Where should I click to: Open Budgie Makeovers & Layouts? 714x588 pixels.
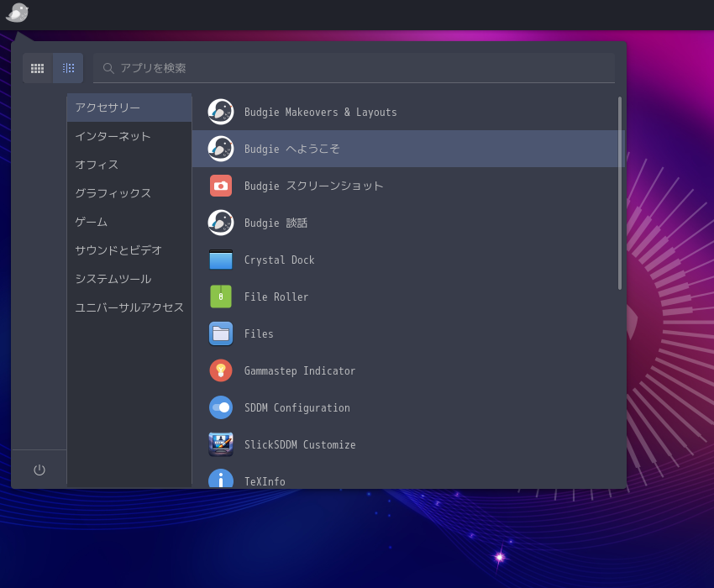click(x=319, y=112)
